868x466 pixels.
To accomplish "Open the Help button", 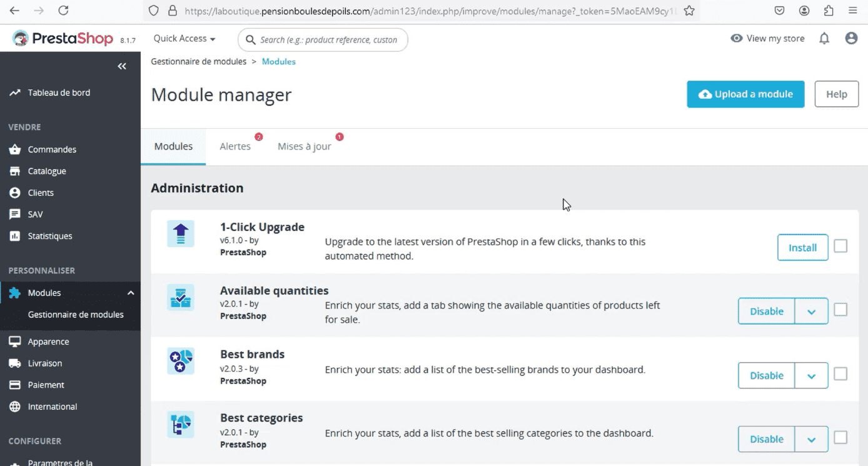I will pyautogui.click(x=836, y=94).
